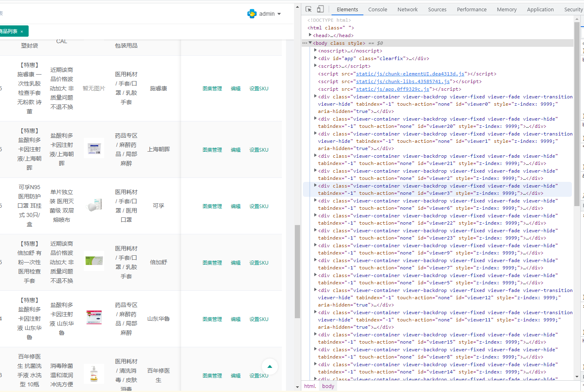584x392 pixels.
Task: Click the back-to-top circular arrow button
Action: [269, 366]
